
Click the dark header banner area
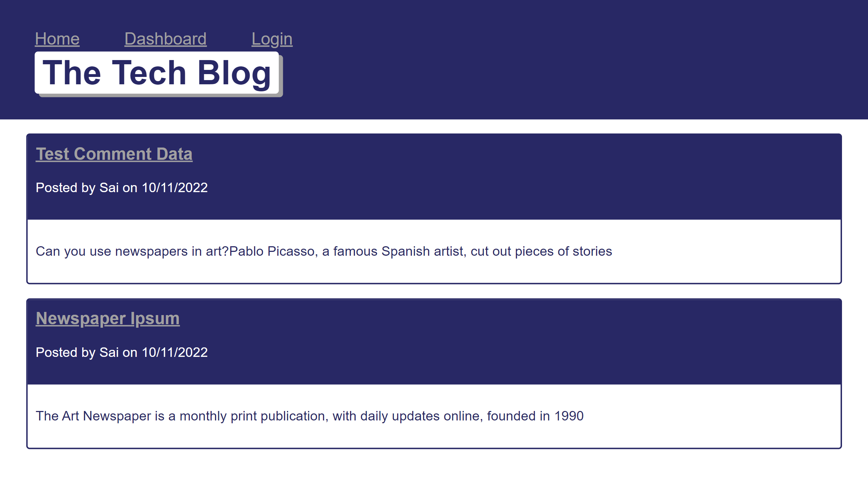coord(562,60)
